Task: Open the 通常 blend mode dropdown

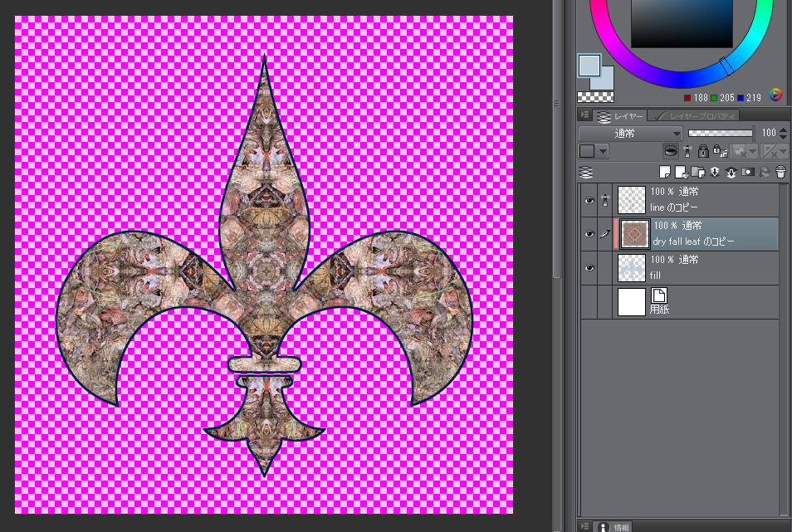Action: [630, 133]
